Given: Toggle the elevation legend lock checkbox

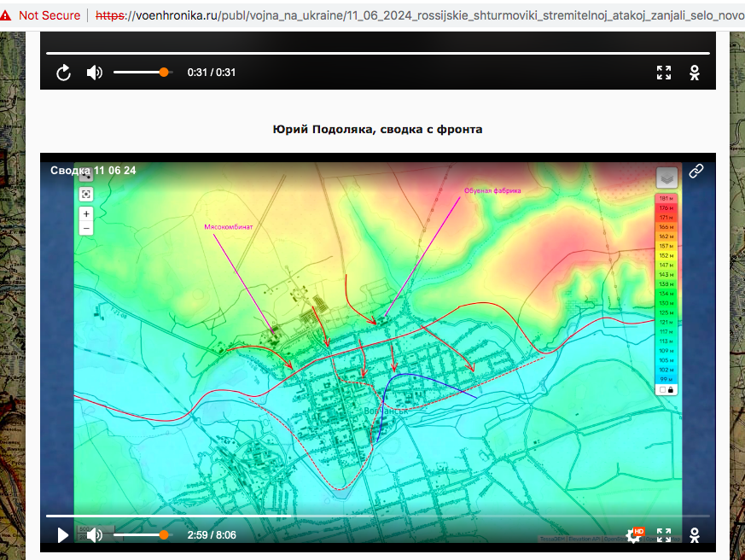Looking at the screenshot, I should pos(662,389).
